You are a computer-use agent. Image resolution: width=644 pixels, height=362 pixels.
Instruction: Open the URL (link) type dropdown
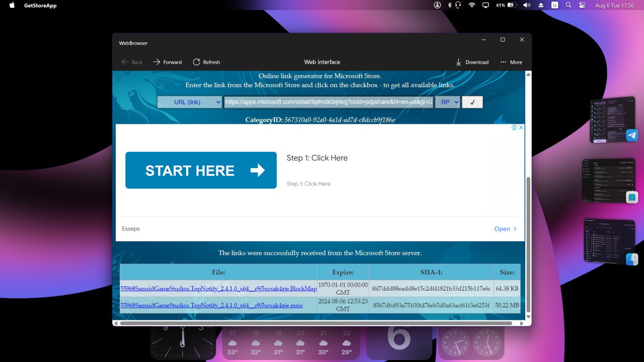(190, 102)
